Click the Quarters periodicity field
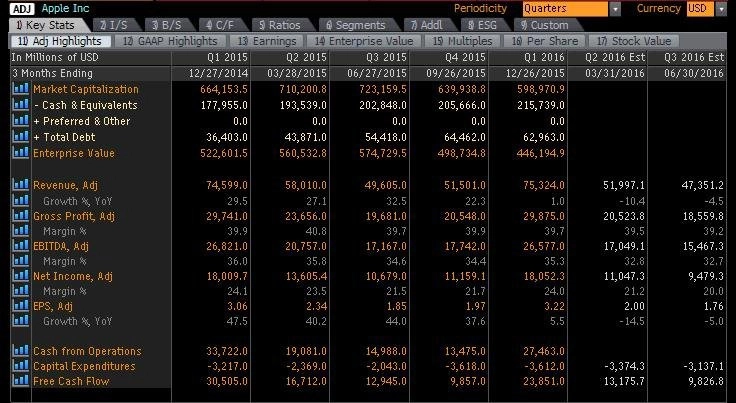Screen dimensions: 736x403 pos(565,9)
